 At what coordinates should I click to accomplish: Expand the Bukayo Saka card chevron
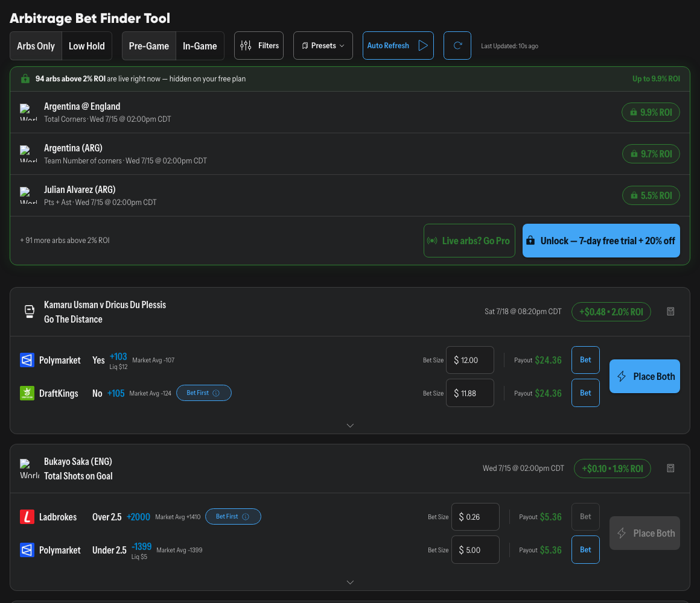(350, 582)
